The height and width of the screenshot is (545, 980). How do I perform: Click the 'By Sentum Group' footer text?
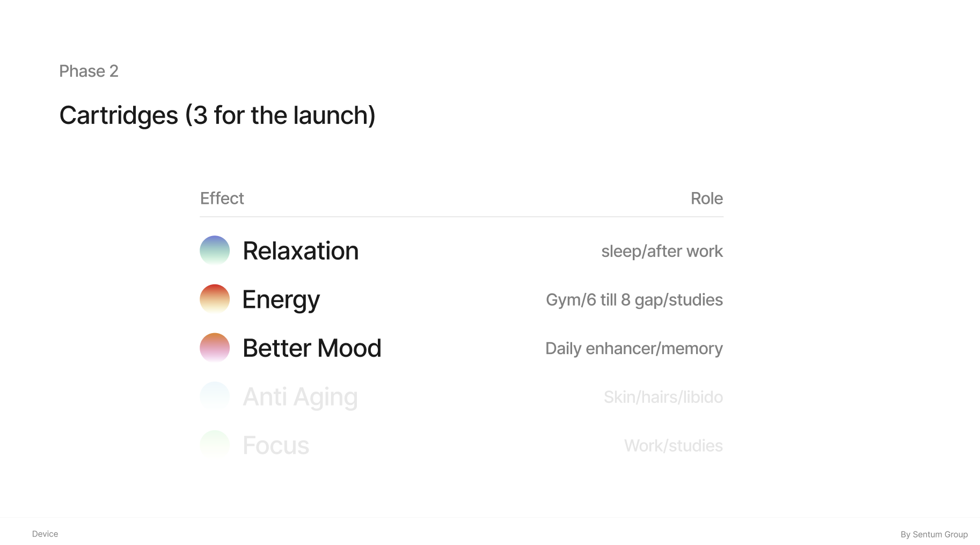(x=934, y=534)
